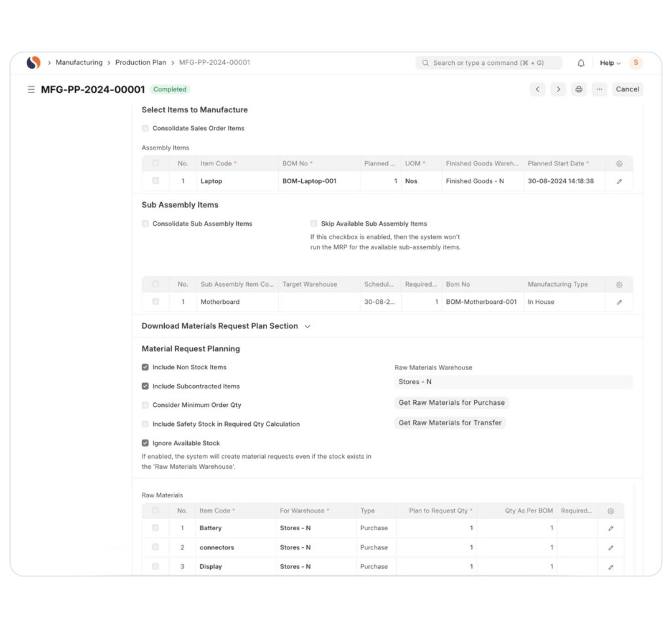This screenshot has height=628, width=672.
Task: Open Assembly Items table settings gear
Action: 618,163
